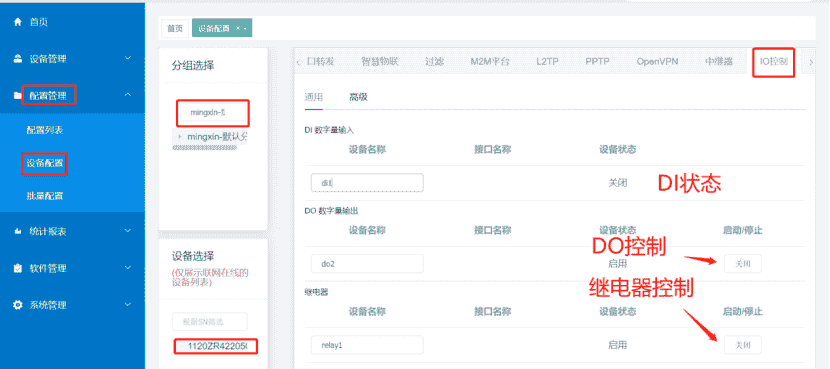The width and height of the screenshot is (830, 369).
Task: Expand the mingxin-默认 tree node
Action: 180,137
